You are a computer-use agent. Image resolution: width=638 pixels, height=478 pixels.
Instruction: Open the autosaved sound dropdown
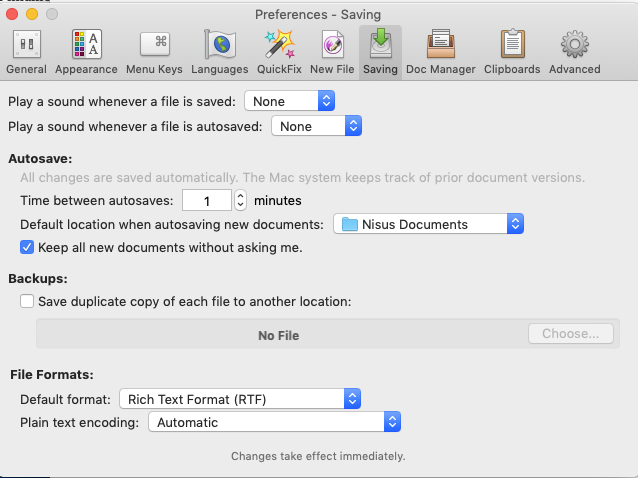click(315, 126)
